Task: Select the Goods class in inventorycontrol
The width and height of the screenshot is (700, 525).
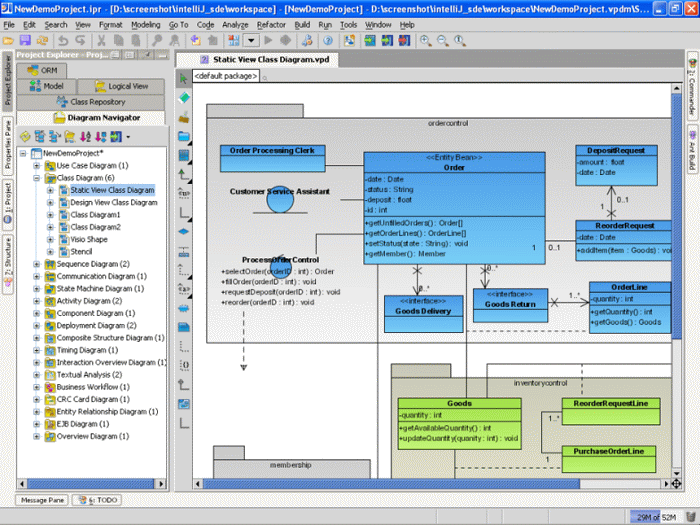Action: click(459, 424)
